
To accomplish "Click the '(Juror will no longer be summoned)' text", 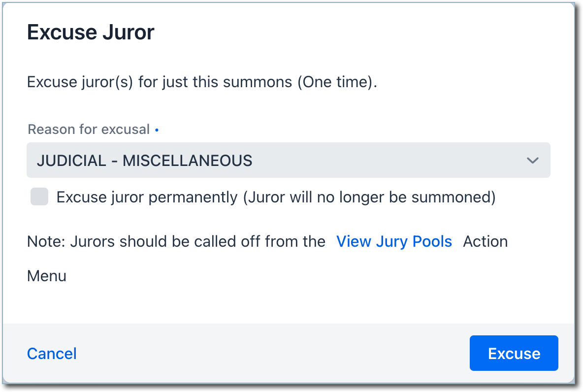I will pos(369,197).
